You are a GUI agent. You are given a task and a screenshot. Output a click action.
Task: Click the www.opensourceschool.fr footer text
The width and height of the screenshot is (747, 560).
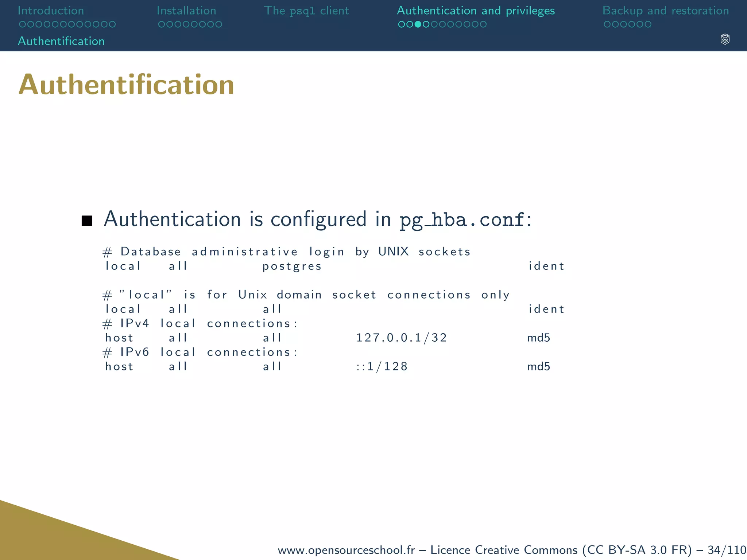pyautogui.click(x=347, y=550)
